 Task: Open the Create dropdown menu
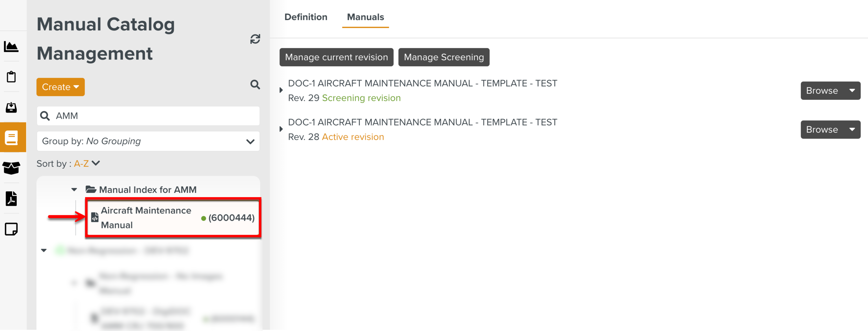tap(60, 87)
